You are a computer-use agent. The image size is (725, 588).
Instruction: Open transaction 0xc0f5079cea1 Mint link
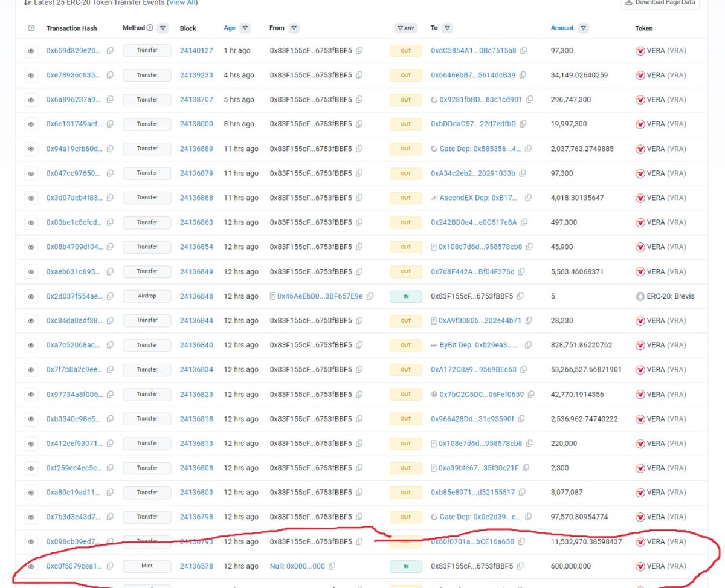pyautogui.click(x=74, y=566)
